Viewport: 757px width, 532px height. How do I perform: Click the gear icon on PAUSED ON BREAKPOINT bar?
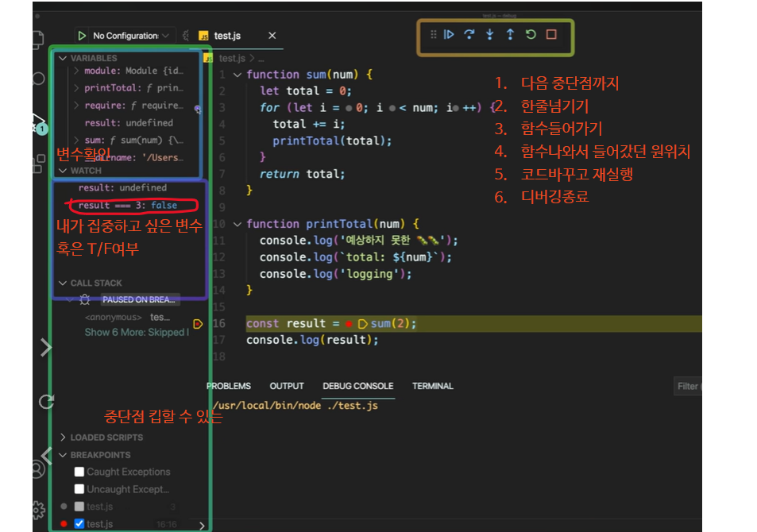tap(85, 300)
